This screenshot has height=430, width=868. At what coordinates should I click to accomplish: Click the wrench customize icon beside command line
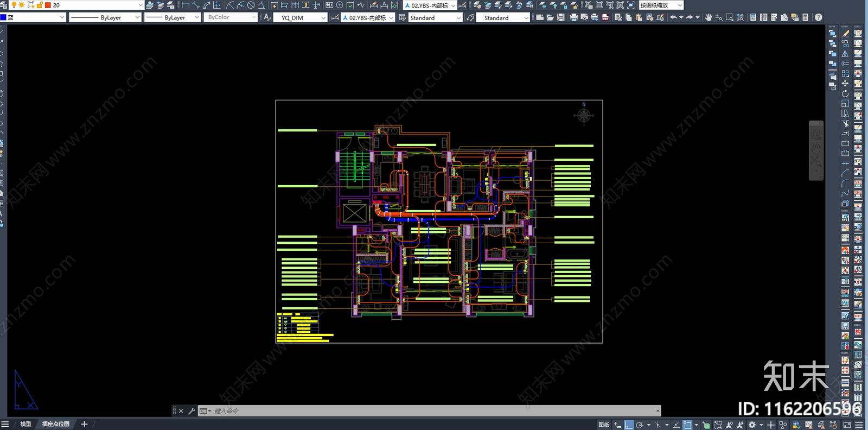pyautogui.click(x=192, y=411)
